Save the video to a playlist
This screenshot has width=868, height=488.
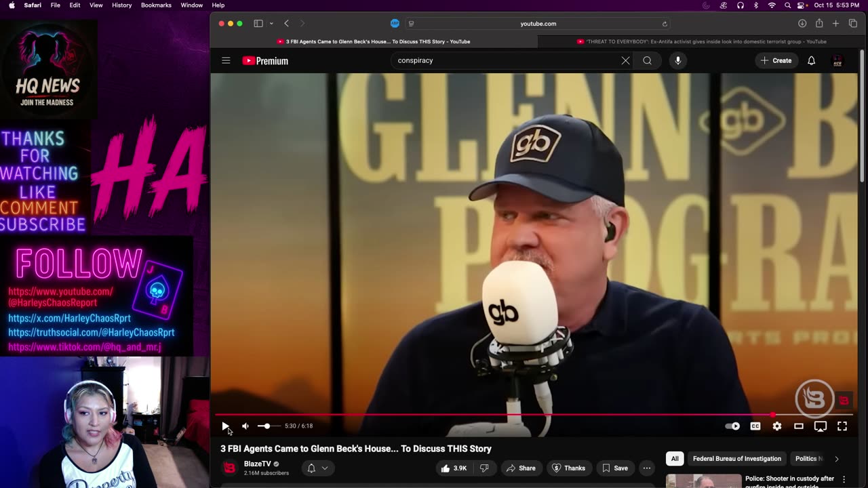pos(614,468)
